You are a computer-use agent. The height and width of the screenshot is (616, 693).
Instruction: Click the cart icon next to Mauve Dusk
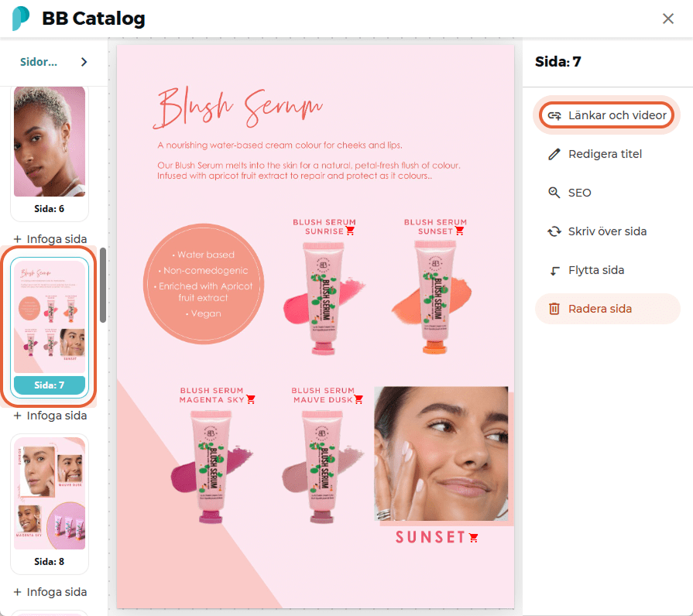pyautogui.click(x=359, y=399)
